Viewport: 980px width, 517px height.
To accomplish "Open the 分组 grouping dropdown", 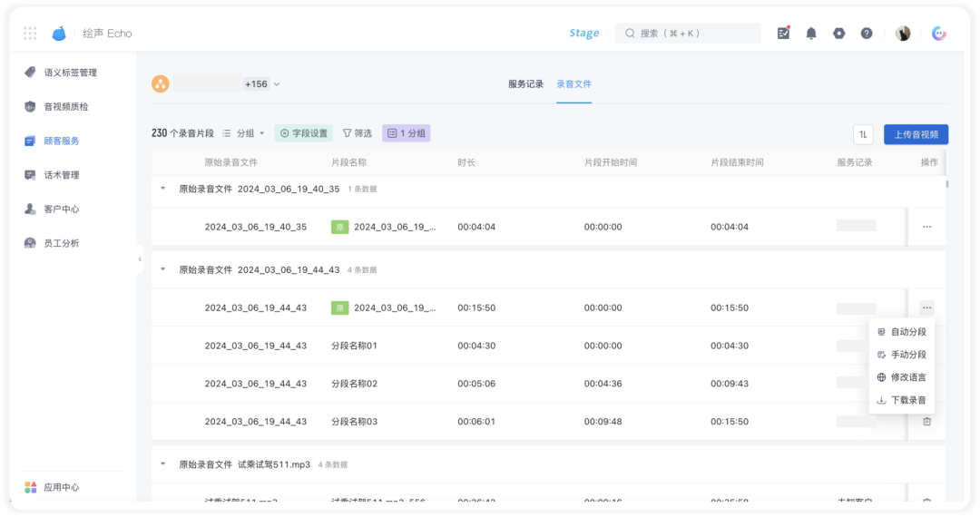I will (x=244, y=133).
